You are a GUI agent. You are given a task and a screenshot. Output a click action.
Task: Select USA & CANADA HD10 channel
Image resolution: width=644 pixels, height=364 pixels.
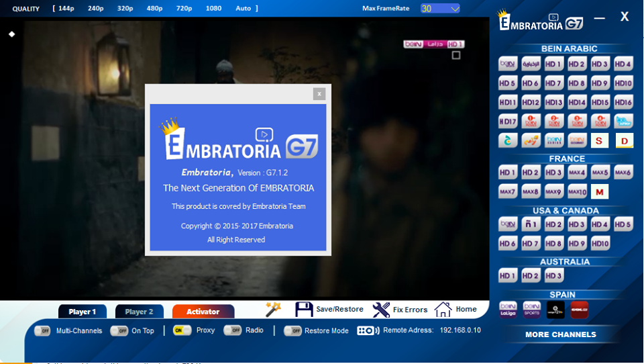[600, 244]
